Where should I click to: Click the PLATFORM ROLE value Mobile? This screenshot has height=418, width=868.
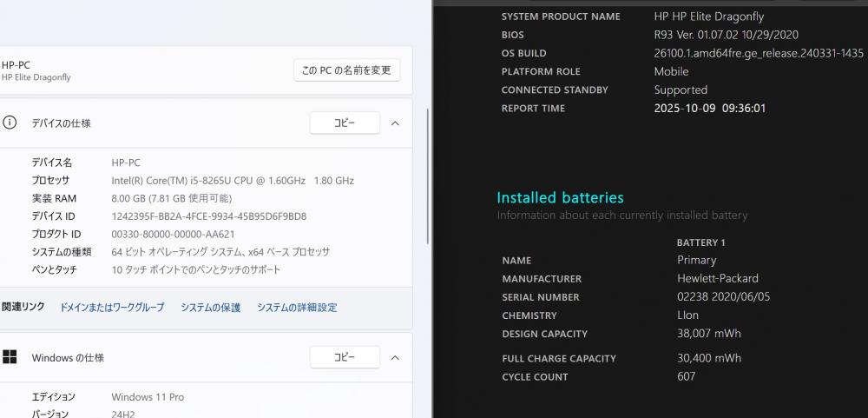click(x=672, y=71)
